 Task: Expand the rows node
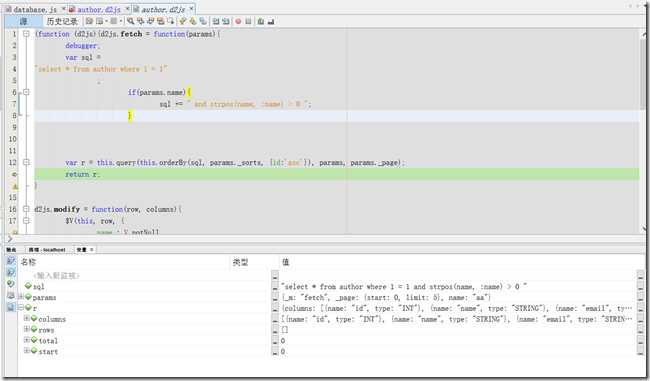point(27,329)
